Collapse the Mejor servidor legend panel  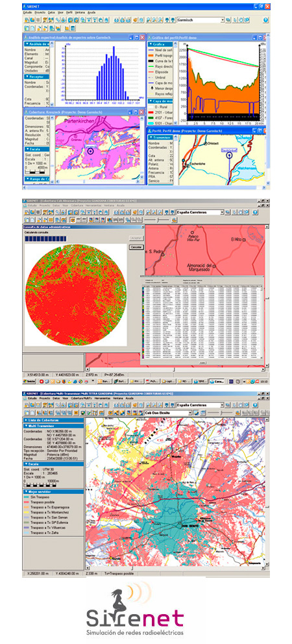(53, 491)
